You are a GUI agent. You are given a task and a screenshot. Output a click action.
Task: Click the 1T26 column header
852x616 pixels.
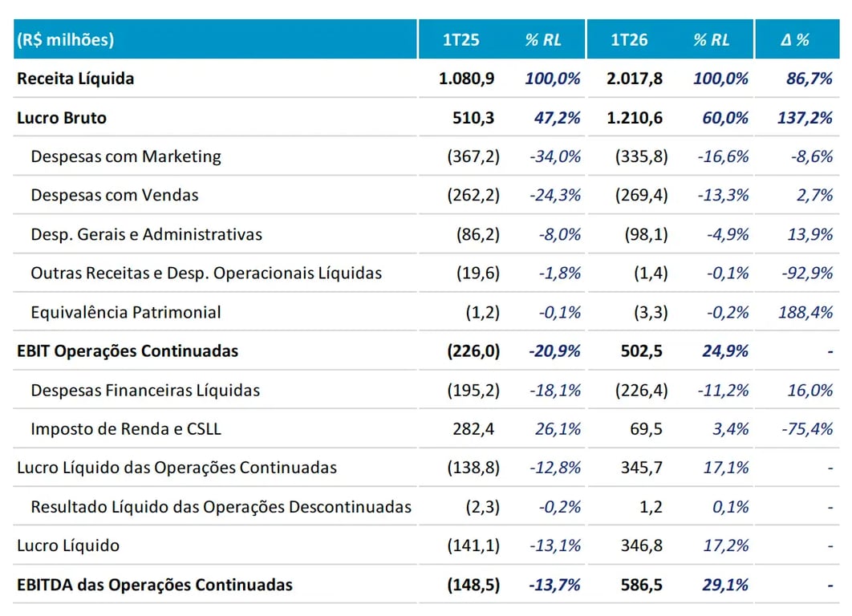629,39
